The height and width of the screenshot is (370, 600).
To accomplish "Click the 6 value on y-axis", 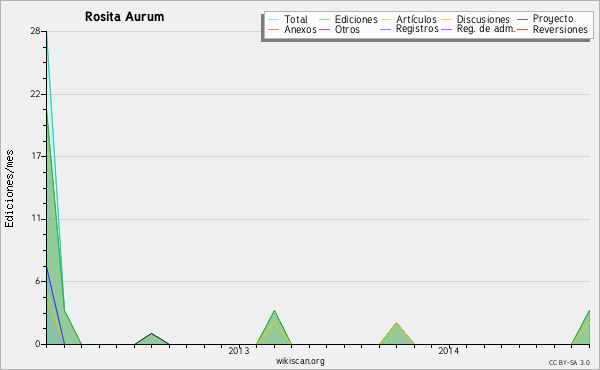I will coord(38,281).
